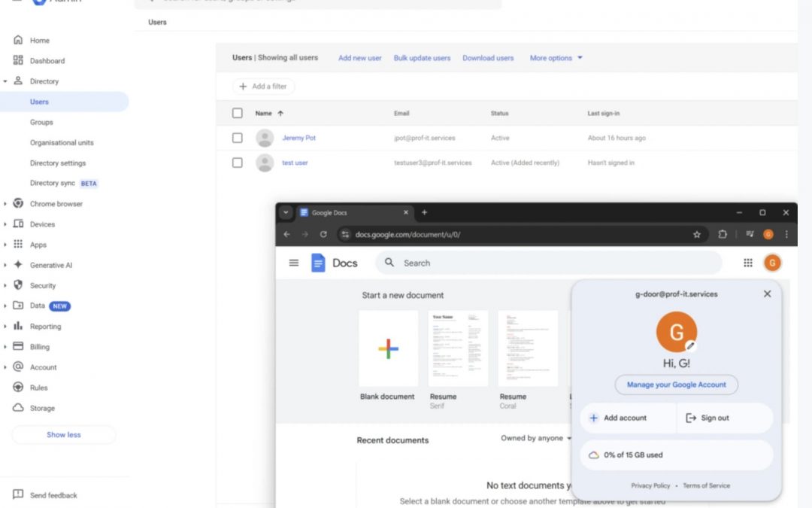Select Users in the Directory menu
Screen dimensions: 812x508
coord(64,102)
